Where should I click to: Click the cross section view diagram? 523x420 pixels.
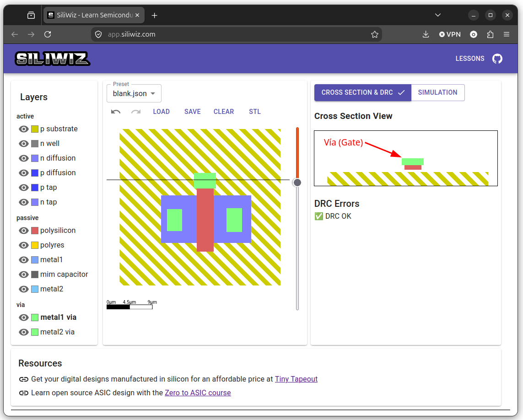point(406,158)
